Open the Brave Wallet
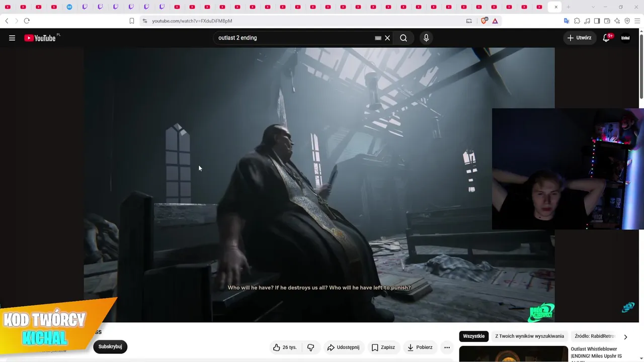Image resolution: width=644 pixels, height=362 pixels. click(x=607, y=21)
